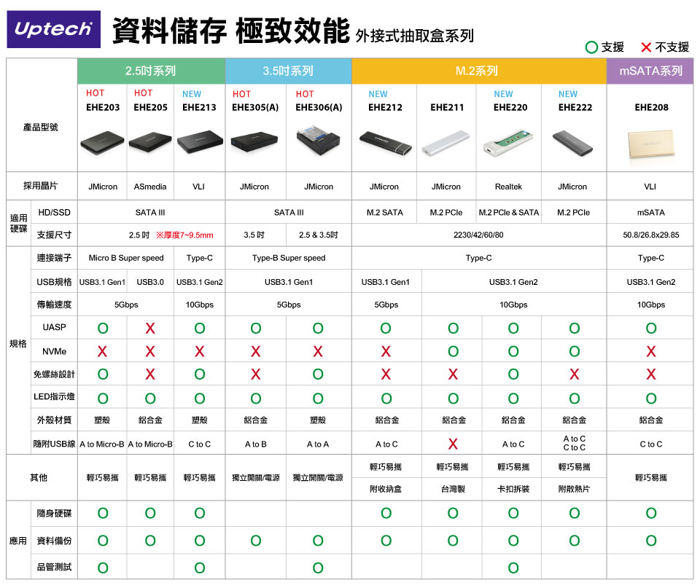Open the EHE305(A) product image
Image resolution: width=700 pixels, height=588 pixels.
tap(255, 142)
